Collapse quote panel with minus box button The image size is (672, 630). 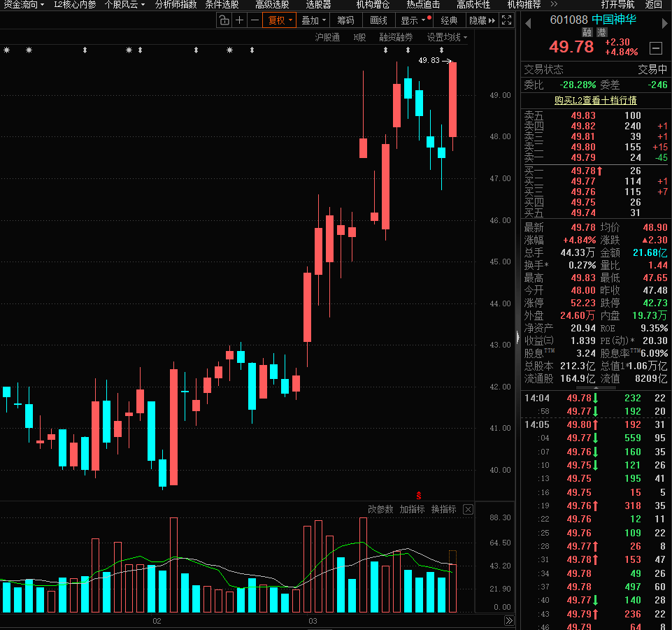click(655, 48)
